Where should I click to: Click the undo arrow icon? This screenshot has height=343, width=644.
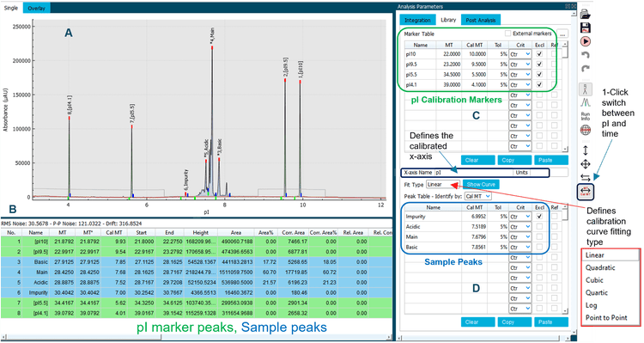tap(586, 55)
